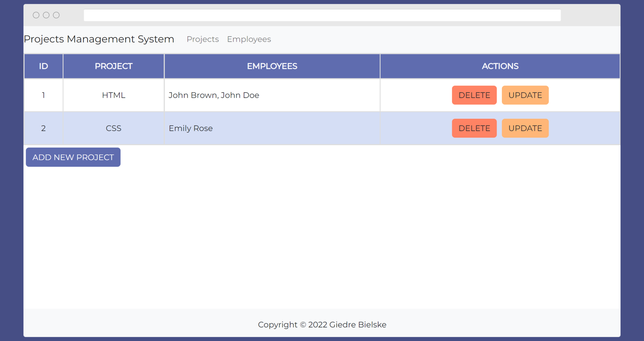This screenshot has height=341, width=644.
Task: Select the PROJECT column header
Action: pyautogui.click(x=113, y=66)
